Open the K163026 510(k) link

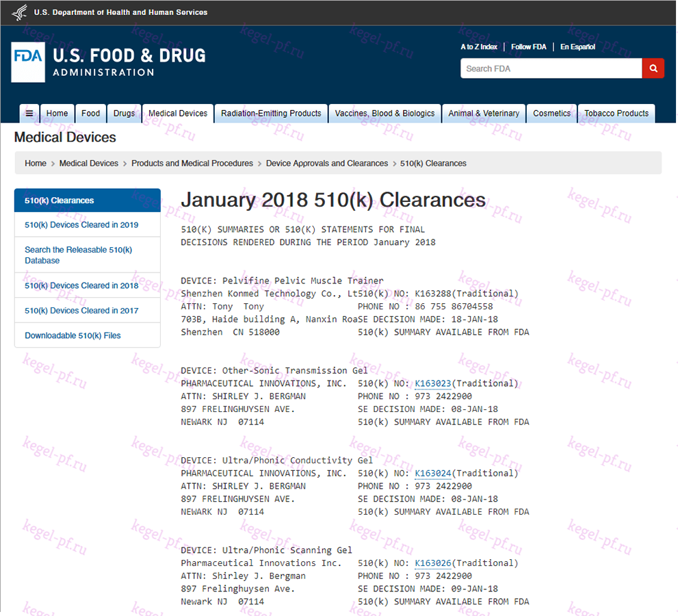coord(433,563)
